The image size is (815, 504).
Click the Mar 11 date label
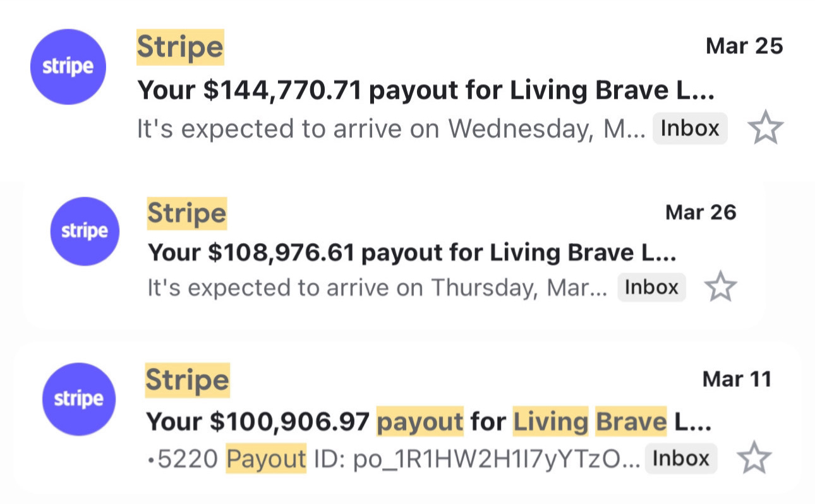point(737,379)
